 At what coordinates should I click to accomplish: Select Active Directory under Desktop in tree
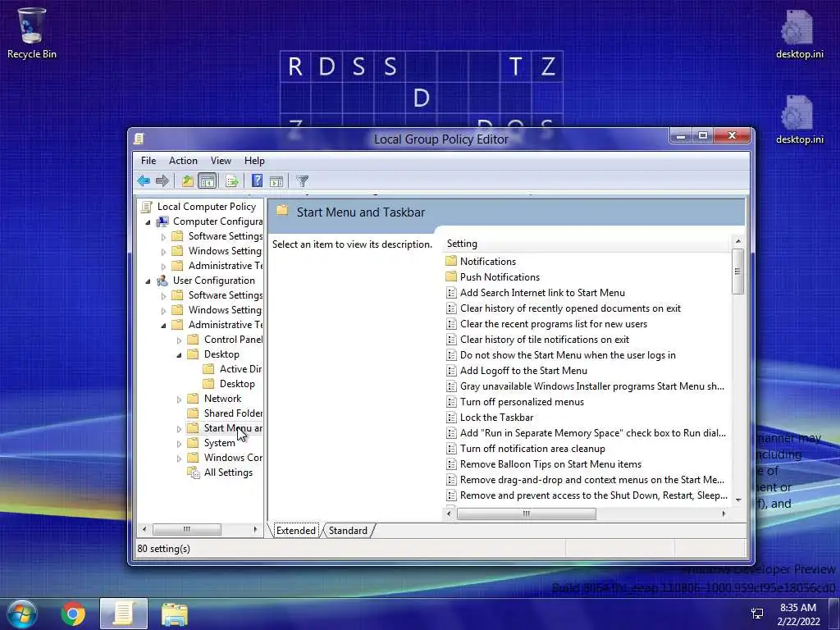coord(240,368)
